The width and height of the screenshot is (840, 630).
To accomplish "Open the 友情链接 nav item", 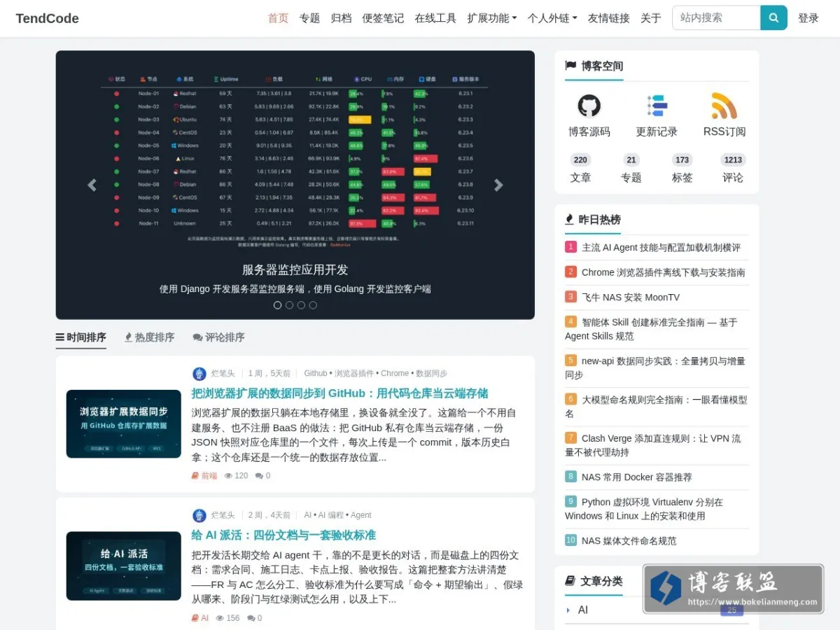I will coord(609,18).
